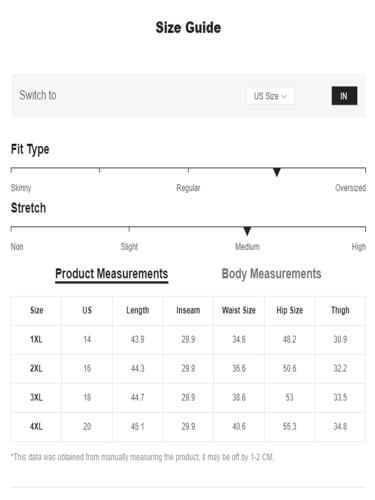The height and width of the screenshot is (500, 375).
Task: Click the Fit Type slider marker
Action: pos(277,172)
